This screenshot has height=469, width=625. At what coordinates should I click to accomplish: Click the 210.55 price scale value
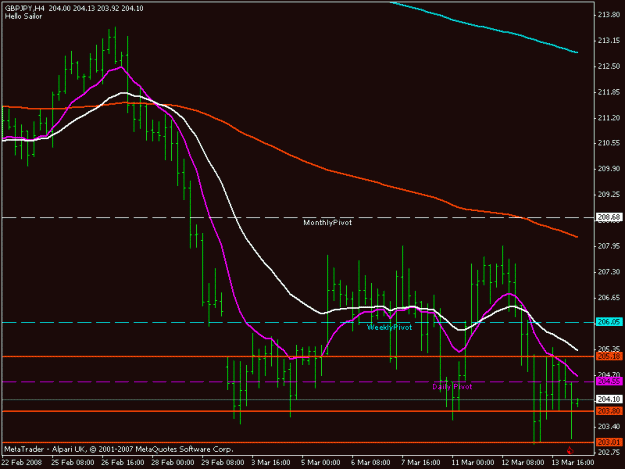pyautogui.click(x=609, y=143)
